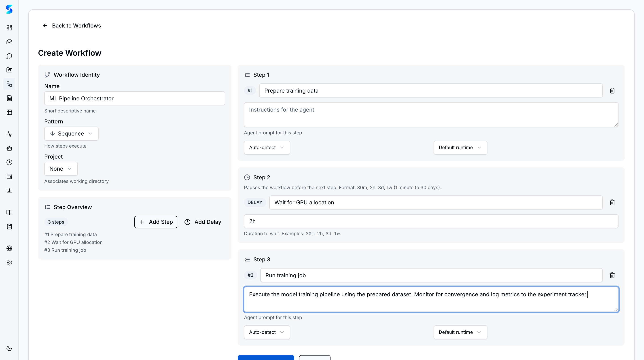Viewport: 644px width, 360px height.
Task: Open the history clock icon in sidebar
Action: 9,162
